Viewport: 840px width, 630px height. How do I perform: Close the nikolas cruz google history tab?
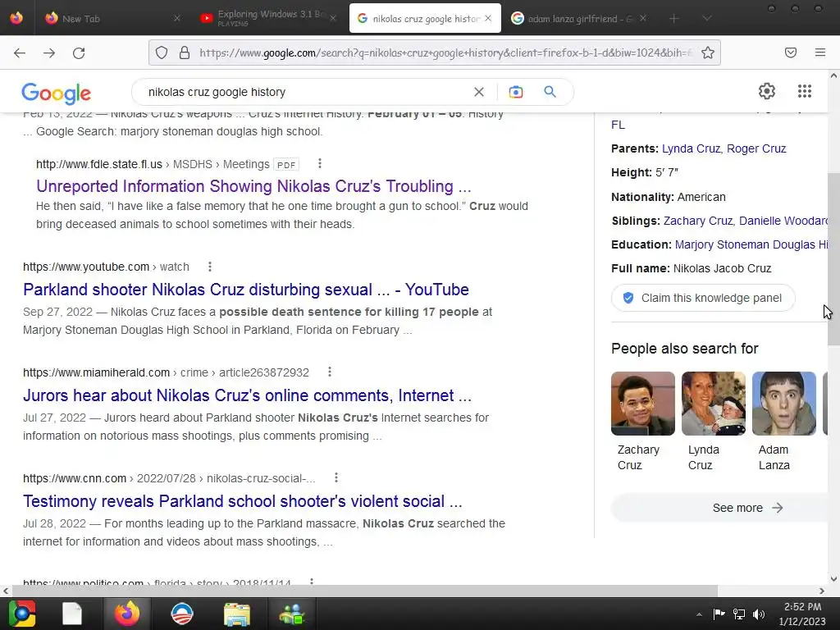pyautogui.click(x=488, y=18)
